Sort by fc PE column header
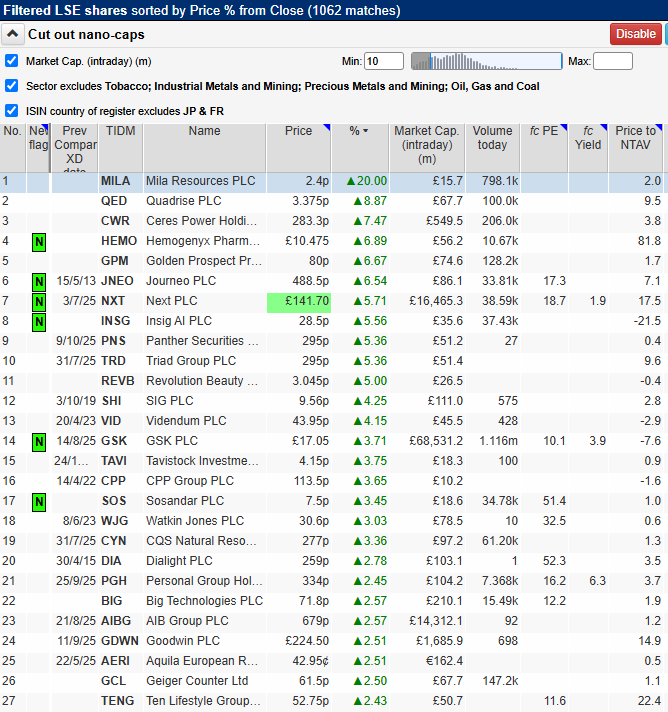 (544, 148)
